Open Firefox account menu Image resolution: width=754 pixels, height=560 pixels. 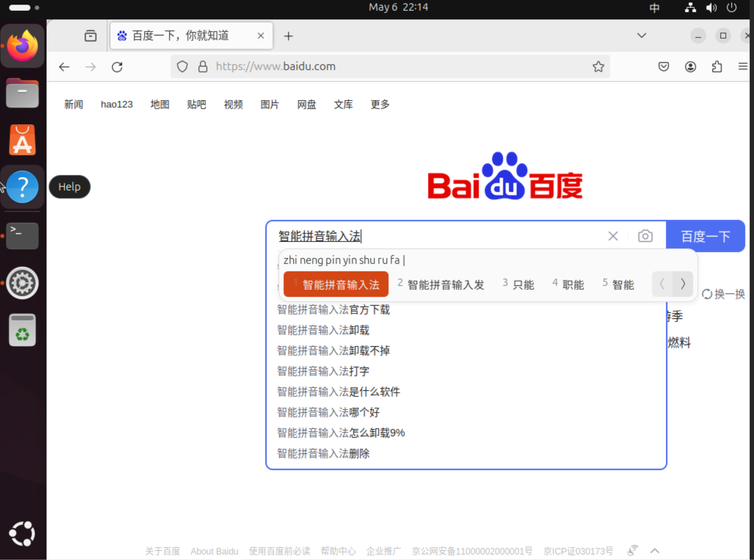point(690,67)
